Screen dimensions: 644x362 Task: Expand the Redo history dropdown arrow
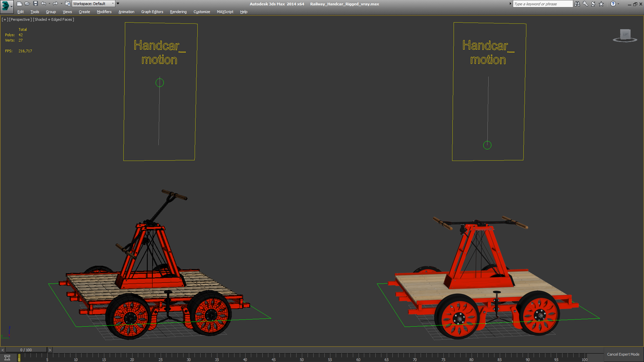point(61,4)
